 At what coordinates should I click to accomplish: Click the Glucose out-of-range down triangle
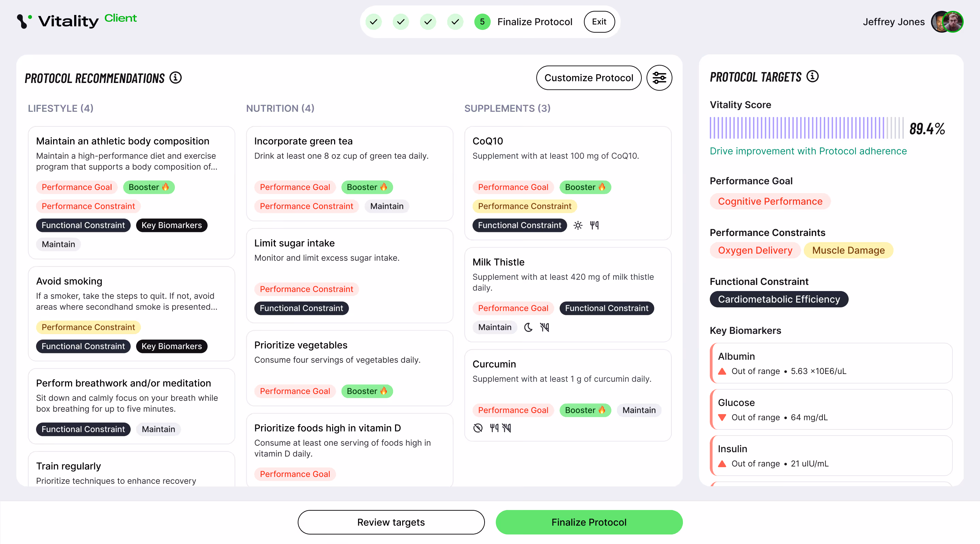pyautogui.click(x=722, y=418)
